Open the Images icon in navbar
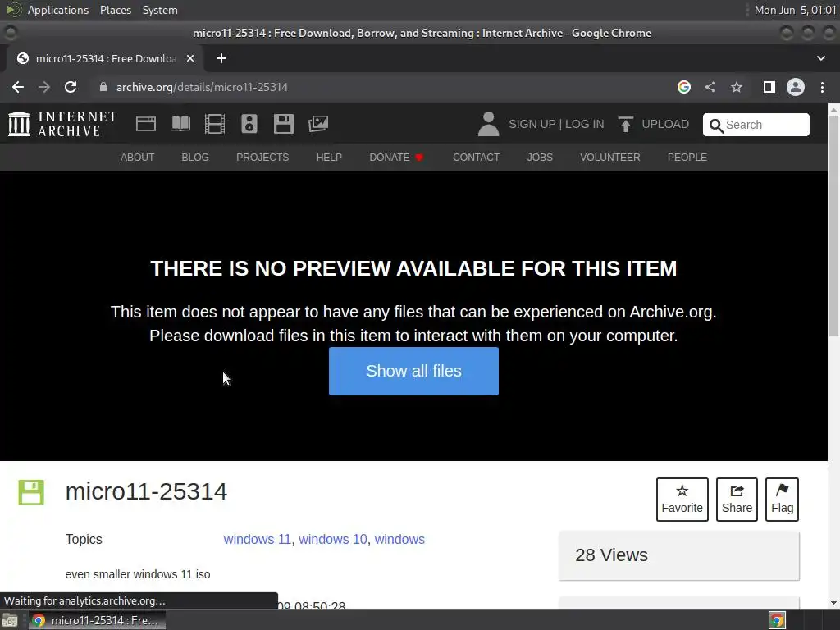This screenshot has height=630, width=840. (318, 124)
